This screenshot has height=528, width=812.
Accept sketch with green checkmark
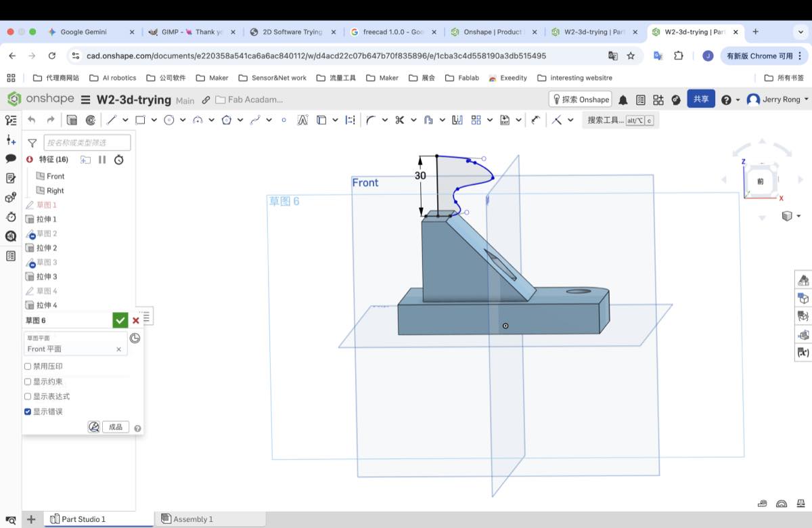[x=120, y=320]
